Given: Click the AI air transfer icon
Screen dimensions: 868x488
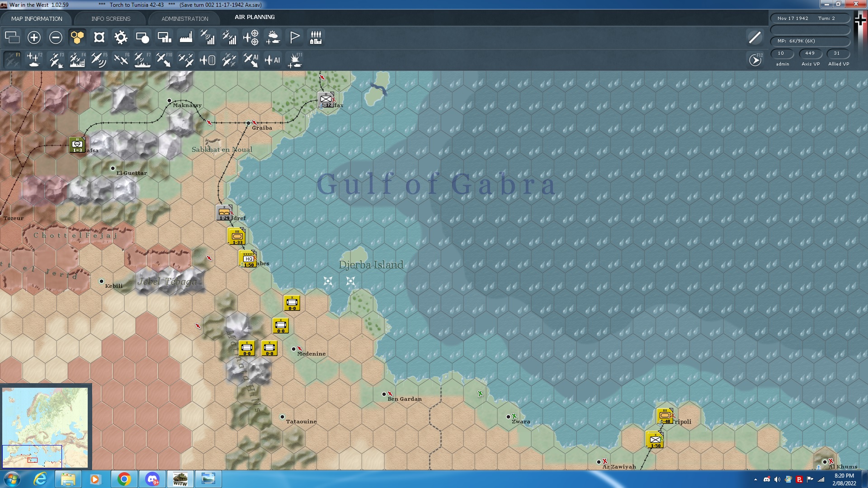Looking at the screenshot, I should click(x=251, y=60).
